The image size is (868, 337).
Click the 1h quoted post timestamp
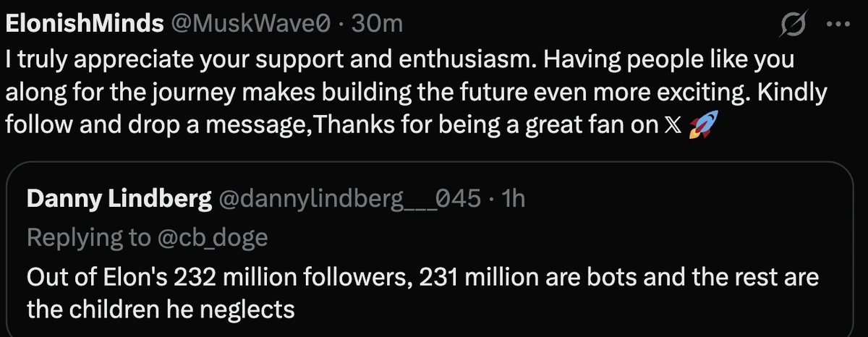click(x=513, y=200)
